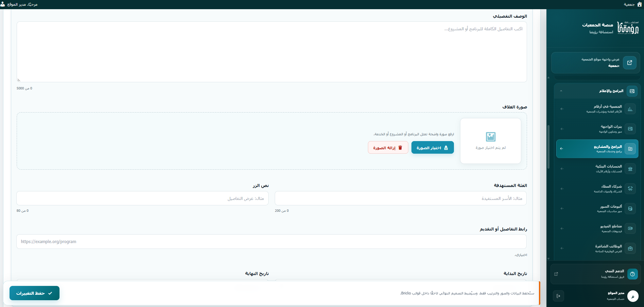644x307 pixels.
Task: Select the البرامج والمشاريع folder icon
Action: pyautogui.click(x=630, y=149)
